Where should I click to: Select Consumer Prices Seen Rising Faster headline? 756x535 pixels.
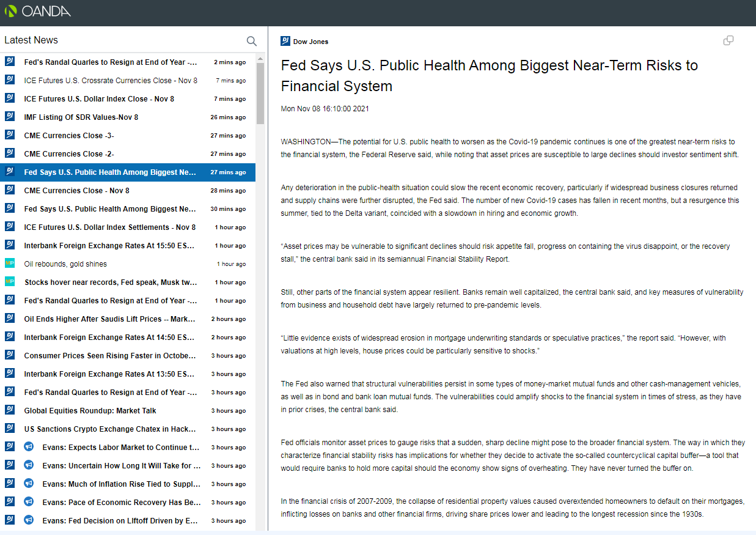[110, 356]
